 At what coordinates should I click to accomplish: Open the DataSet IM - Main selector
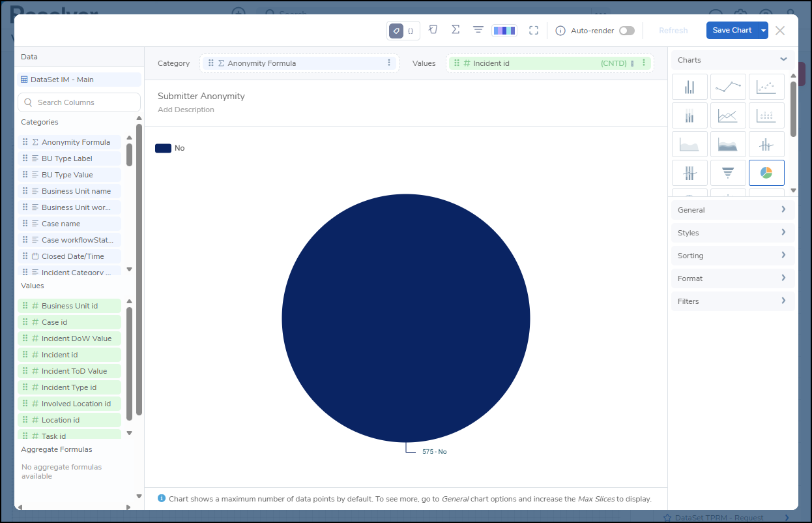tap(79, 80)
